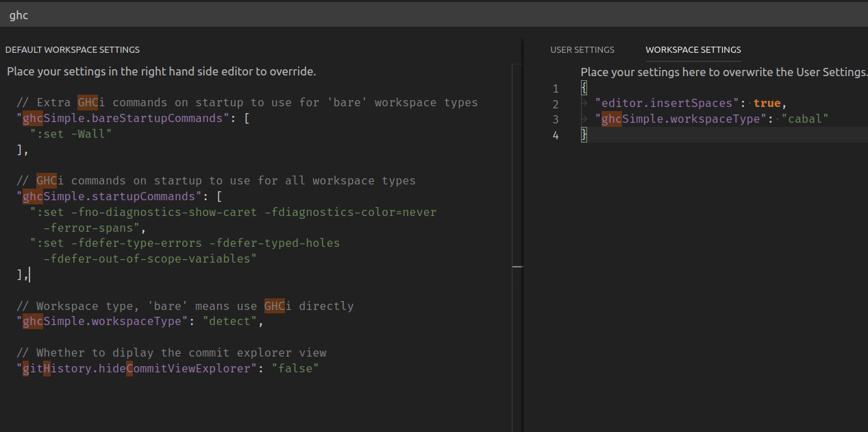The height and width of the screenshot is (432, 868).
Task: Switch to the WORKSPACE SETTINGS tab
Action: pos(693,49)
